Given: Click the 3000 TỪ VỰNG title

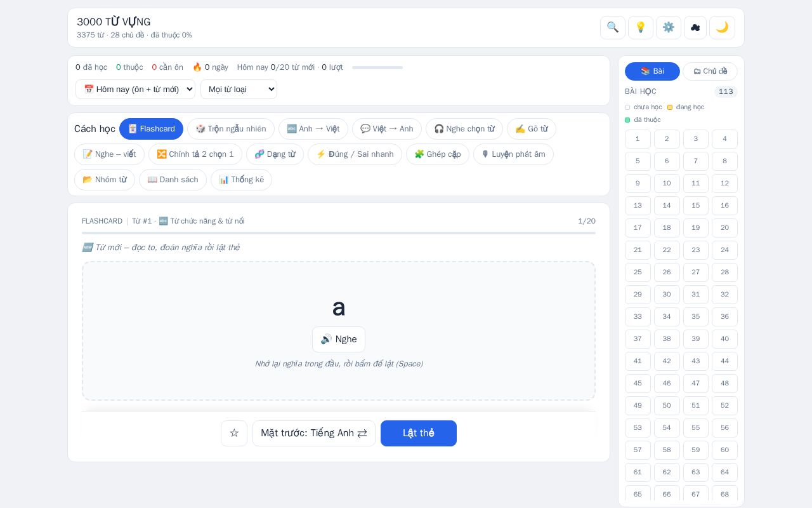Looking at the screenshot, I should 114,22.
